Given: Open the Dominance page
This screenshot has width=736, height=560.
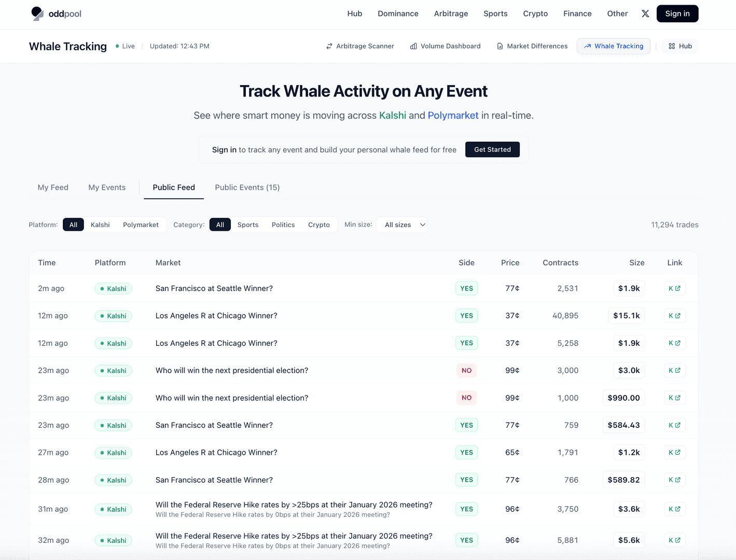Looking at the screenshot, I should pyautogui.click(x=398, y=13).
